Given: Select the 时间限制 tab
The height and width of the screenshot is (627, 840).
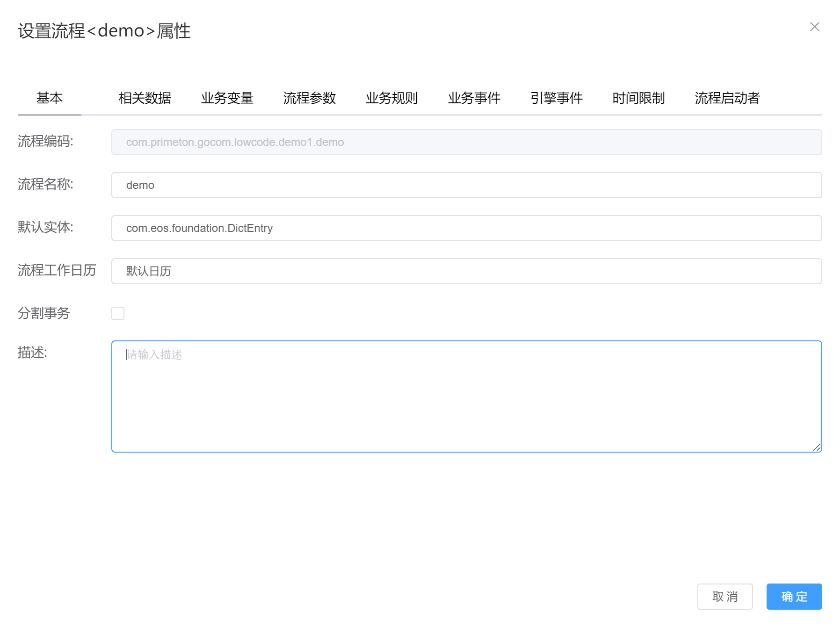Looking at the screenshot, I should pos(639,98).
